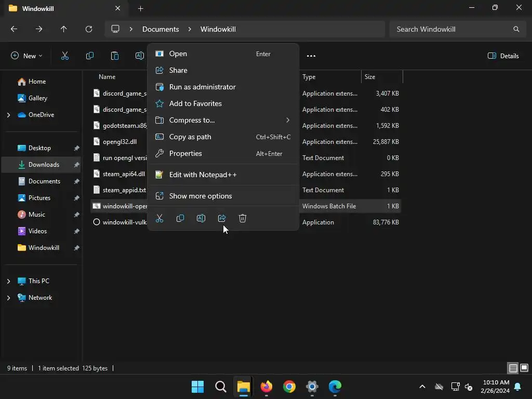This screenshot has height=399, width=532.
Task: Open the New dropdown menu
Action: [26, 56]
